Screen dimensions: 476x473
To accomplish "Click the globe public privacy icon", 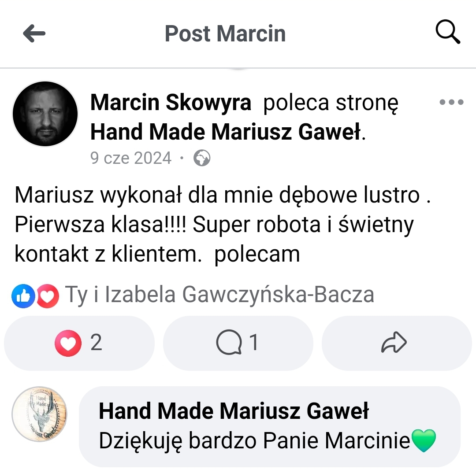I will (202, 158).
